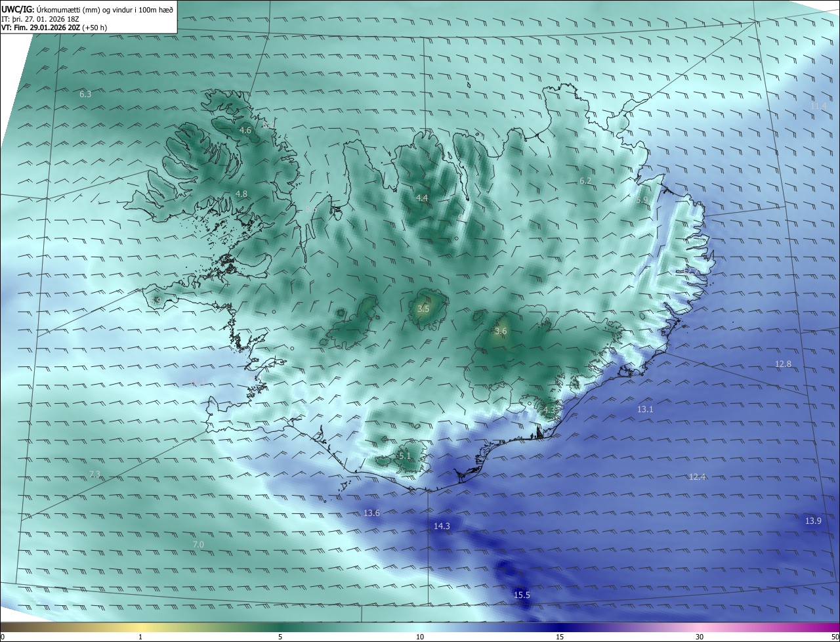840x642 pixels.
Task: Click the 5.1 value label in south Iceland
Action: [405, 456]
